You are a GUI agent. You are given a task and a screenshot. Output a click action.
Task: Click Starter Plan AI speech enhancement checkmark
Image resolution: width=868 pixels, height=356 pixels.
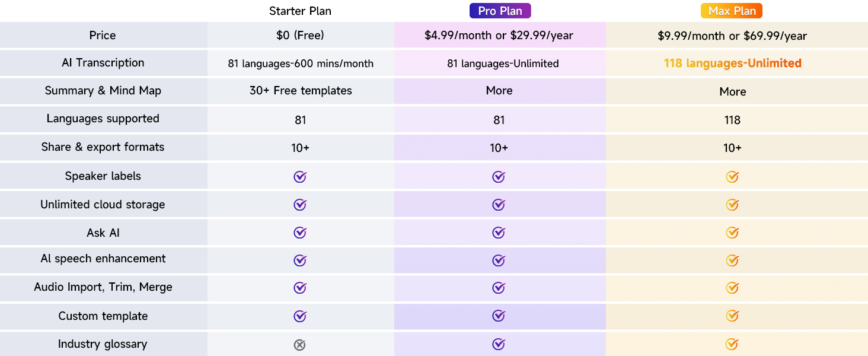(300, 260)
